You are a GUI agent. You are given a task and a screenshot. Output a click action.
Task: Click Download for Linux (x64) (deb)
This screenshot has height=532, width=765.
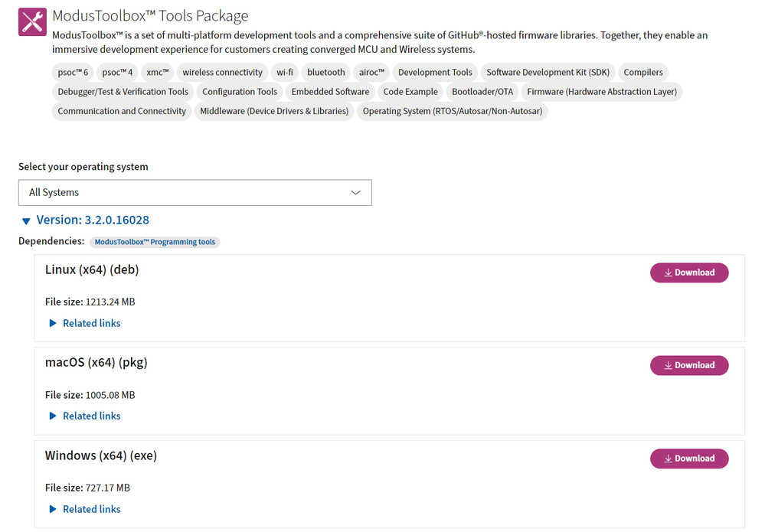pos(688,273)
